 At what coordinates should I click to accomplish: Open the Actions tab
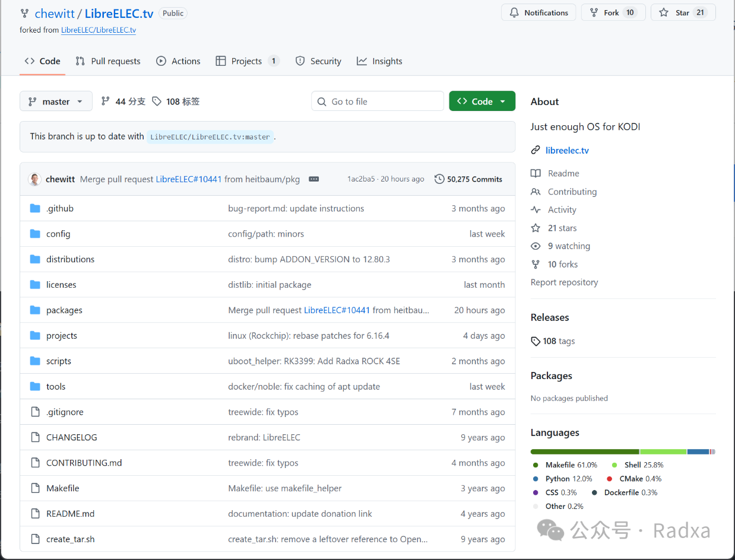pos(178,61)
